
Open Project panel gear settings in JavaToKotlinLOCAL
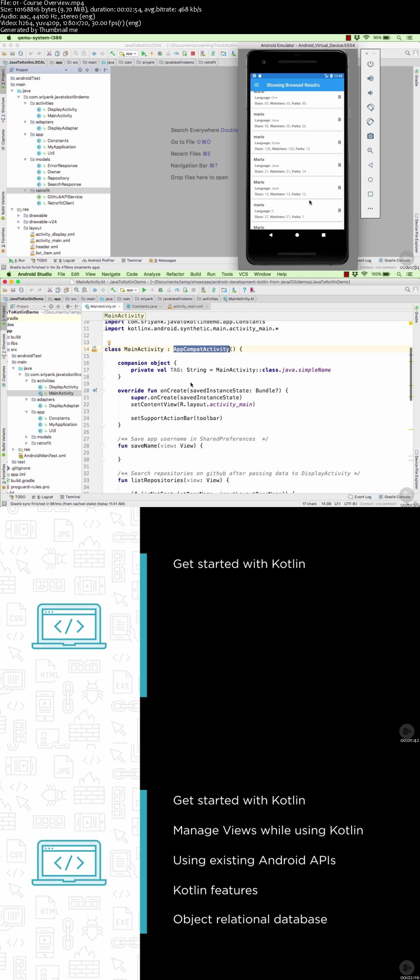(97, 70)
